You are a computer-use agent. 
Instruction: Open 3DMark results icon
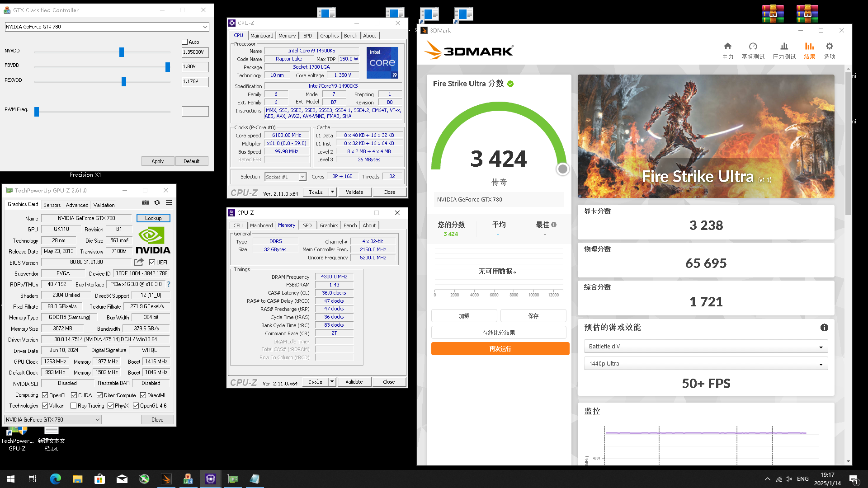click(809, 46)
